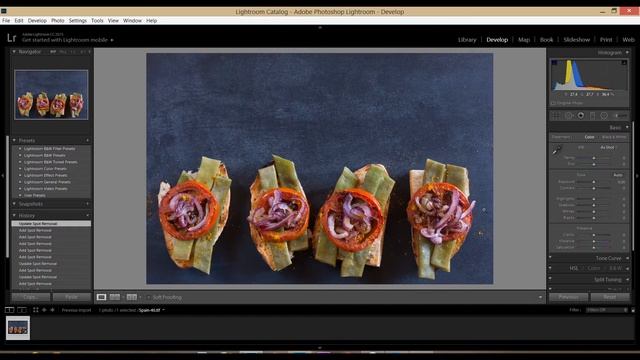This screenshot has width=640, height=360.
Task: Collapse the Basic panel
Action: pyautogui.click(x=627, y=127)
